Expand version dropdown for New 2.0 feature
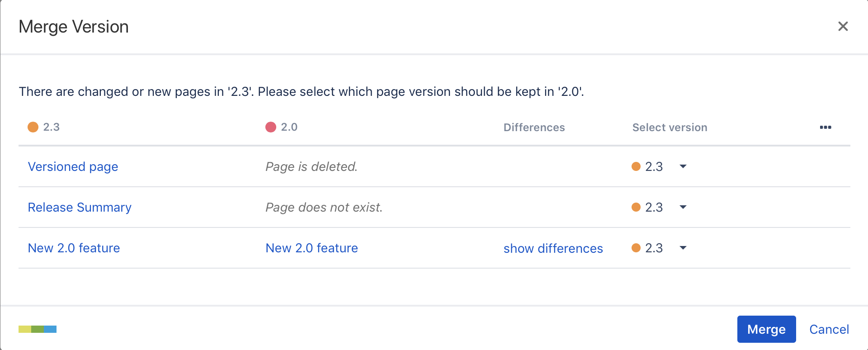The image size is (868, 350). pyautogui.click(x=683, y=248)
